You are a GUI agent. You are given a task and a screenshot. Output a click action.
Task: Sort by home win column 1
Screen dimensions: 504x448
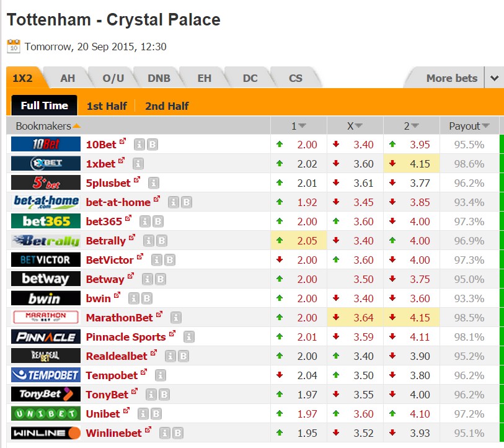pyautogui.click(x=299, y=126)
